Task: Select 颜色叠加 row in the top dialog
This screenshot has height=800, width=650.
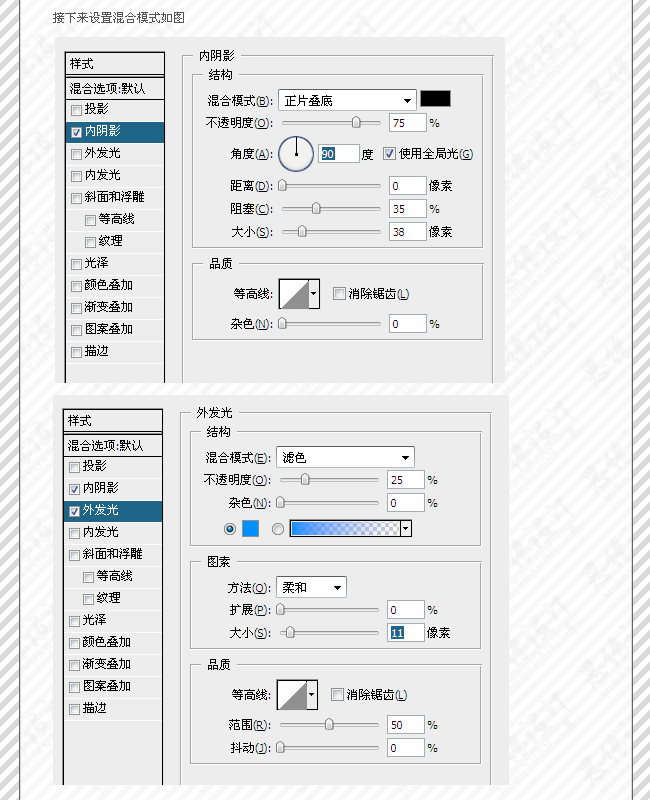Action: click(x=115, y=285)
